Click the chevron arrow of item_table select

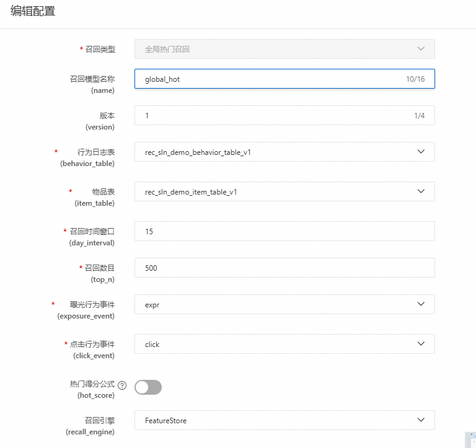[421, 191]
